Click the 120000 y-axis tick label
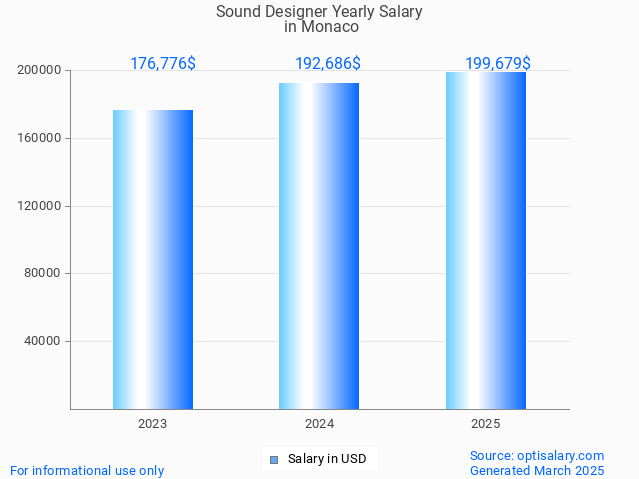 pos(39,206)
